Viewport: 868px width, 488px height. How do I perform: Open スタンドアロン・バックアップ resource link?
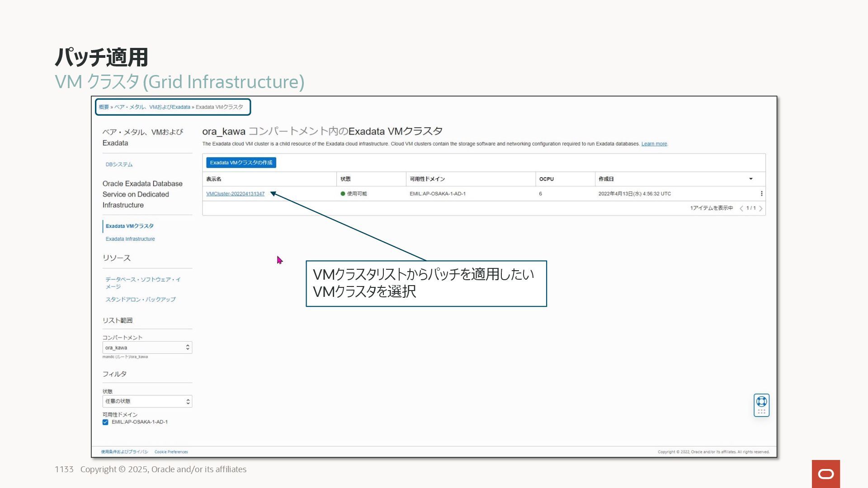[141, 300]
